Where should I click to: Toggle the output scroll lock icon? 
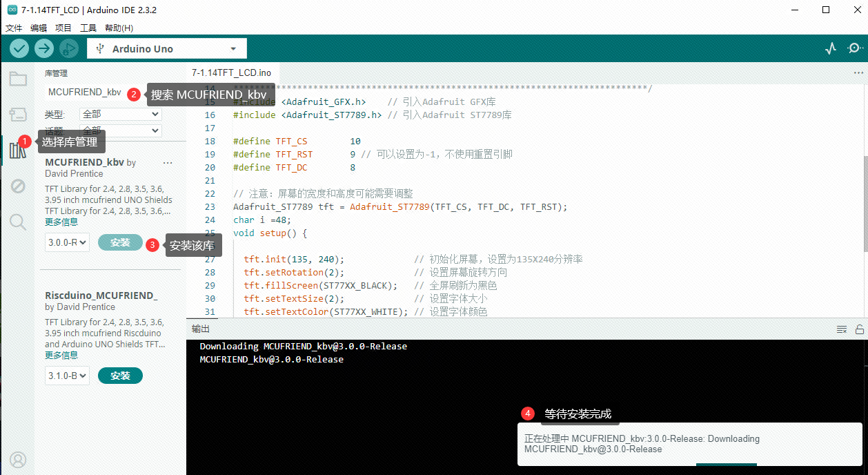860,329
